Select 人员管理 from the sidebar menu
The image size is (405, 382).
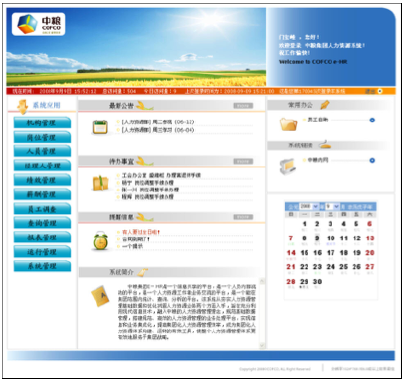(x=42, y=151)
